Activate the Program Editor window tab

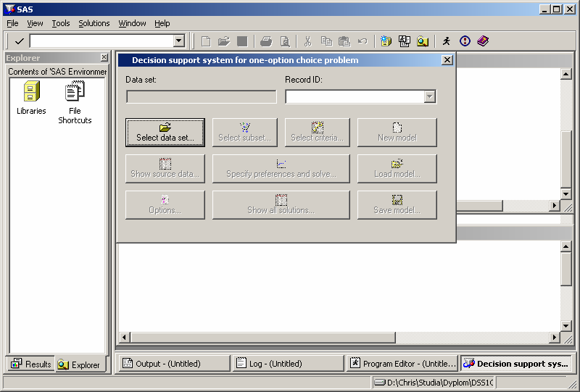point(402,364)
